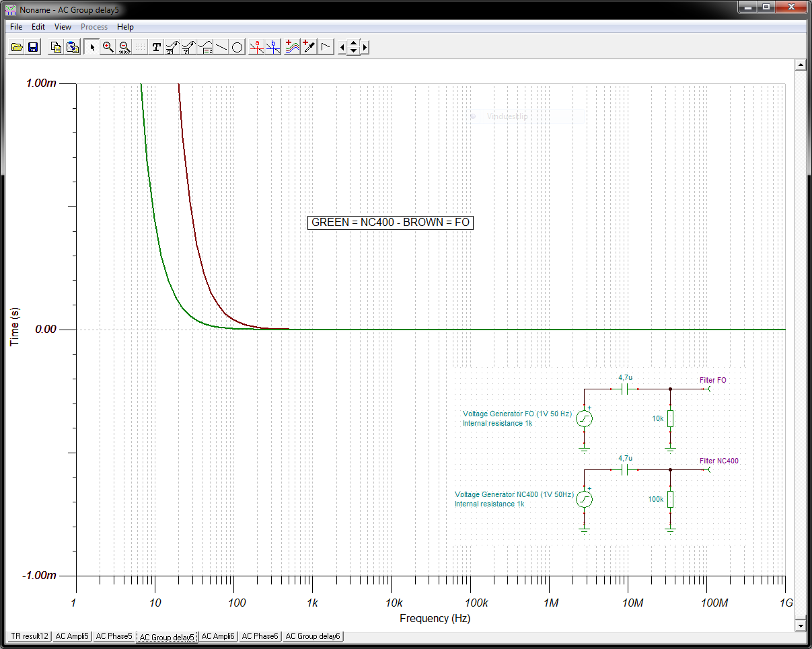
Task: Click the Open file folder icon
Action: [x=17, y=47]
